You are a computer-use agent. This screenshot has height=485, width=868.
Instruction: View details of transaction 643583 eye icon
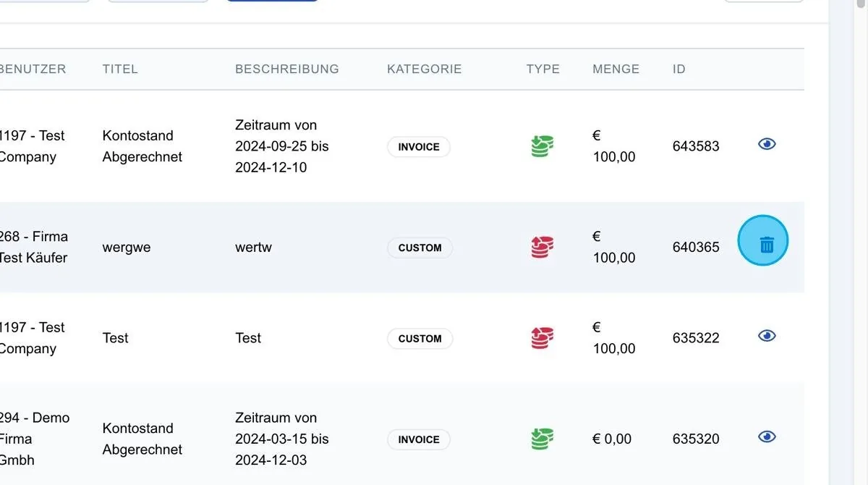(x=767, y=144)
